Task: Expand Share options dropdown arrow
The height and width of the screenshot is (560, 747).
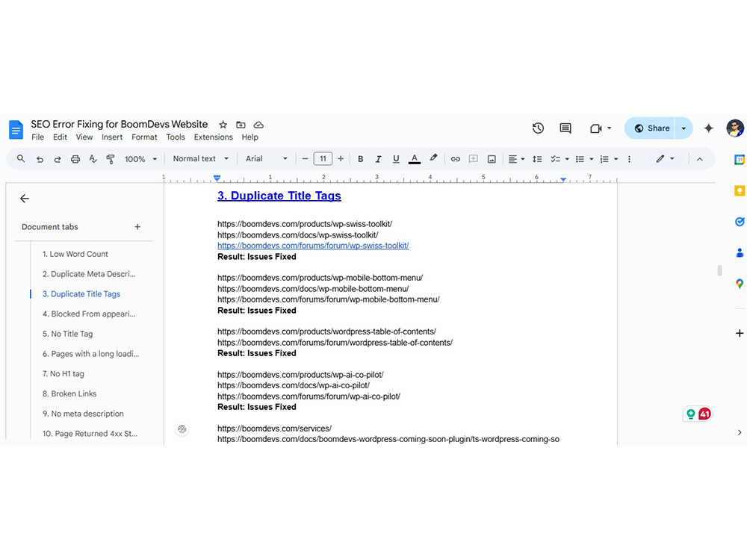Action: [x=684, y=128]
